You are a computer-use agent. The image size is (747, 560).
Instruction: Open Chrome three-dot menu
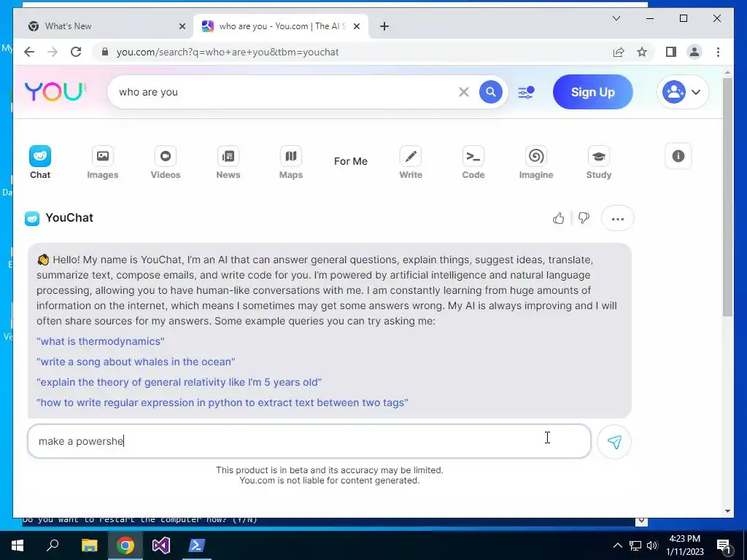pyautogui.click(x=718, y=52)
